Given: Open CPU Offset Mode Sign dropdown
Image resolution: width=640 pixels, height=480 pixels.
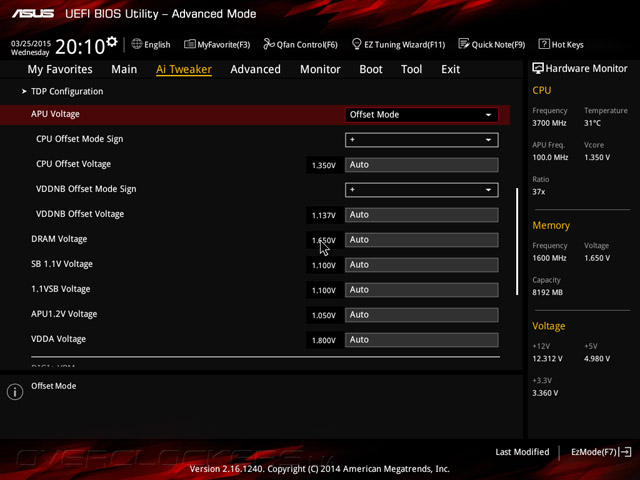Looking at the screenshot, I should click(x=422, y=140).
